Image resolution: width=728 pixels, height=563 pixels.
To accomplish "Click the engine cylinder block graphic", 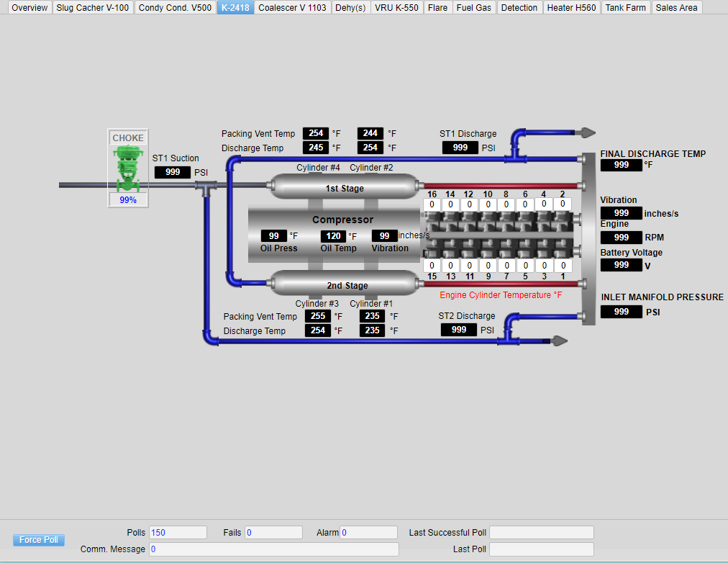I will click(x=498, y=235).
